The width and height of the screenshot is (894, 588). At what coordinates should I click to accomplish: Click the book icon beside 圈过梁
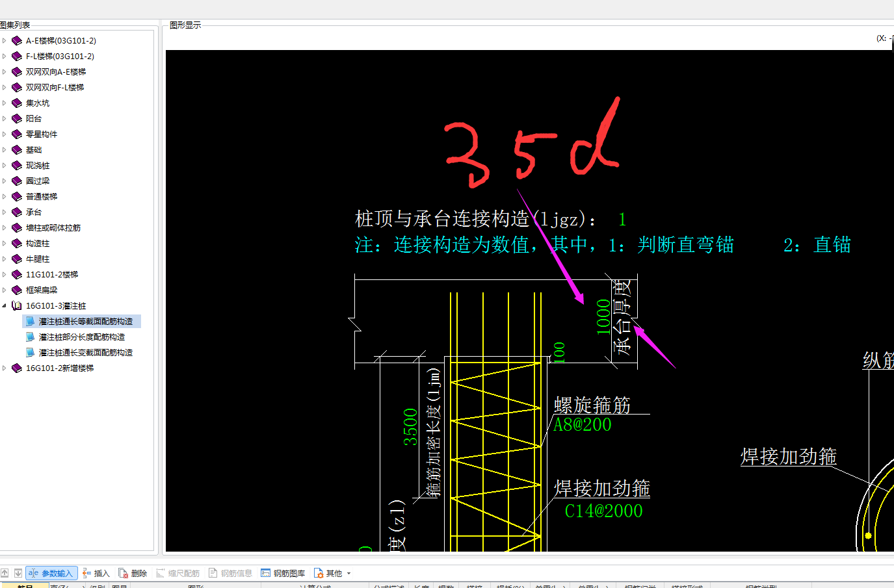[17, 181]
